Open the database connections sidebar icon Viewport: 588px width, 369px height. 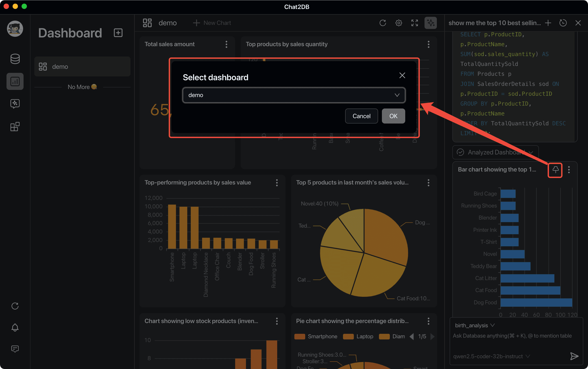click(x=15, y=59)
